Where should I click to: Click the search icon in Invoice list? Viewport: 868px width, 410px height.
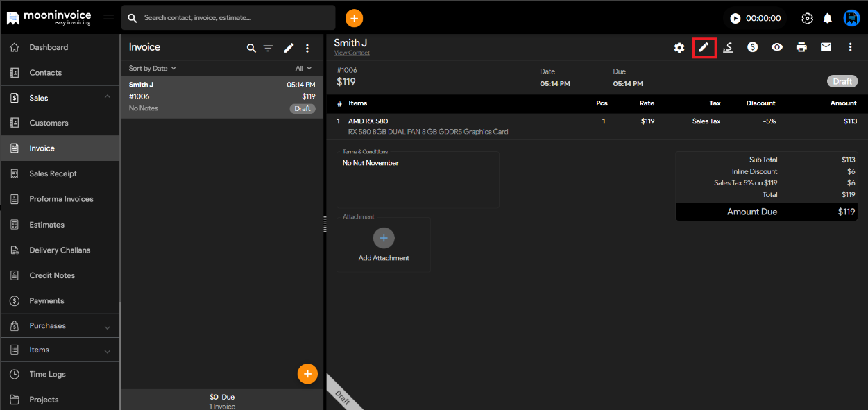[x=251, y=48]
